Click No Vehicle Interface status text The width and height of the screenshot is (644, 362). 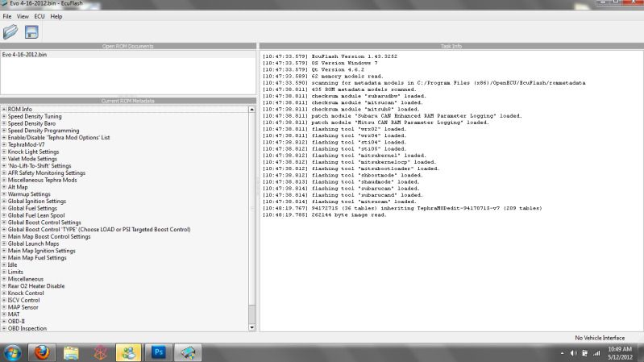pos(600,338)
